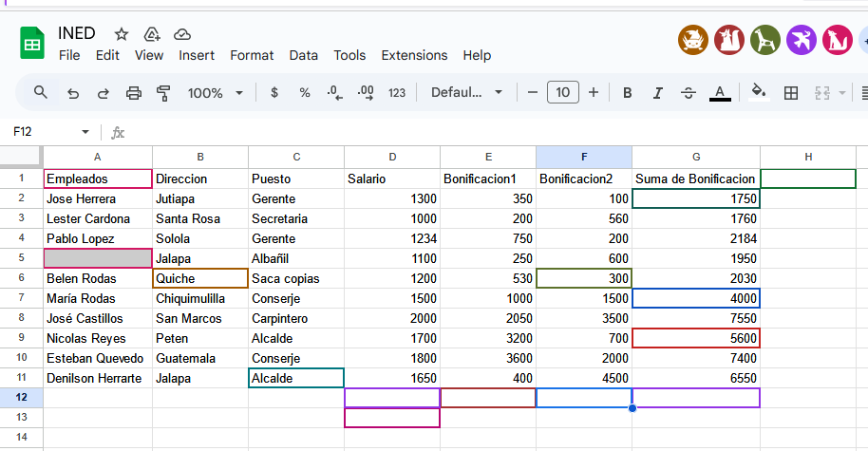Open text color picker
The image size is (868, 451).
720,93
